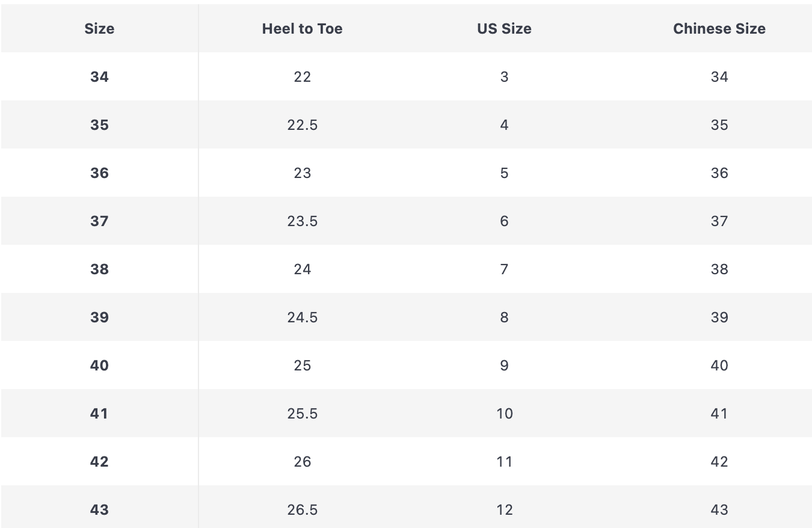Image resolution: width=812 pixels, height=528 pixels.
Task: Select the bold size 35 row label
Action: coord(99,124)
